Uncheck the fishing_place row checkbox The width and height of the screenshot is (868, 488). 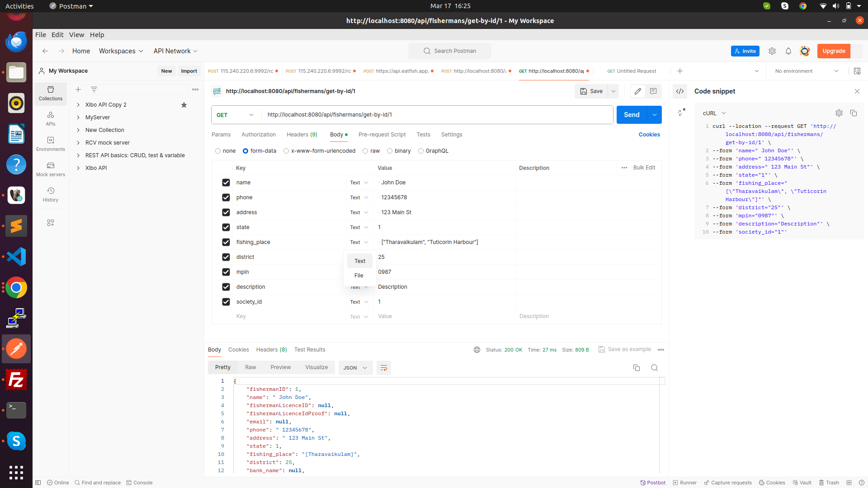[x=226, y=242]
